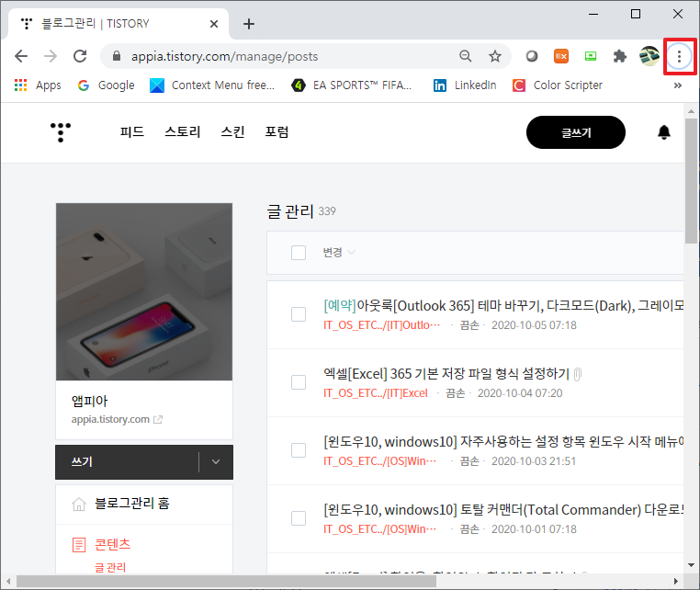Open the 스킨 menu
The height and width of the screenshot is (590, 700).
[x=232, y=132]
